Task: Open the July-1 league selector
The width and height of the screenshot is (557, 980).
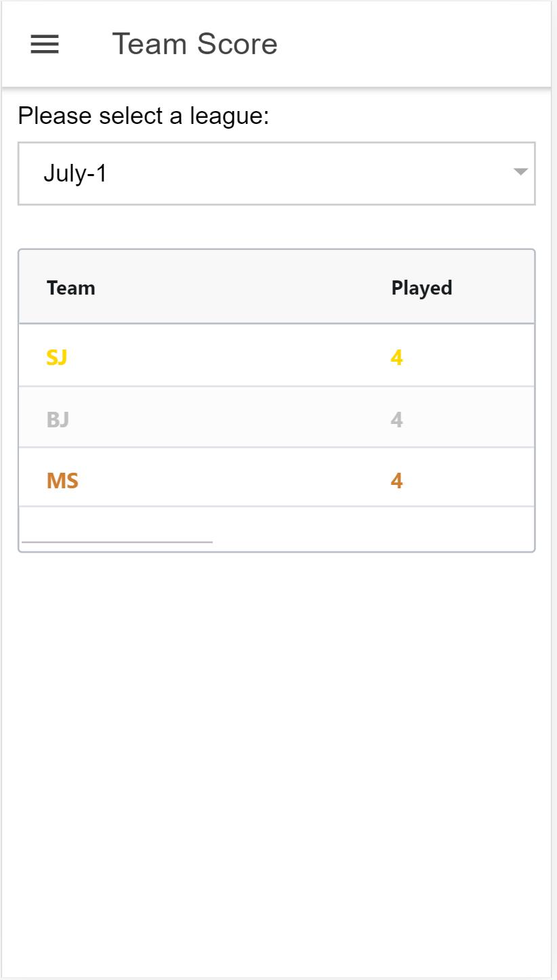Action: [x=271, y=173]
